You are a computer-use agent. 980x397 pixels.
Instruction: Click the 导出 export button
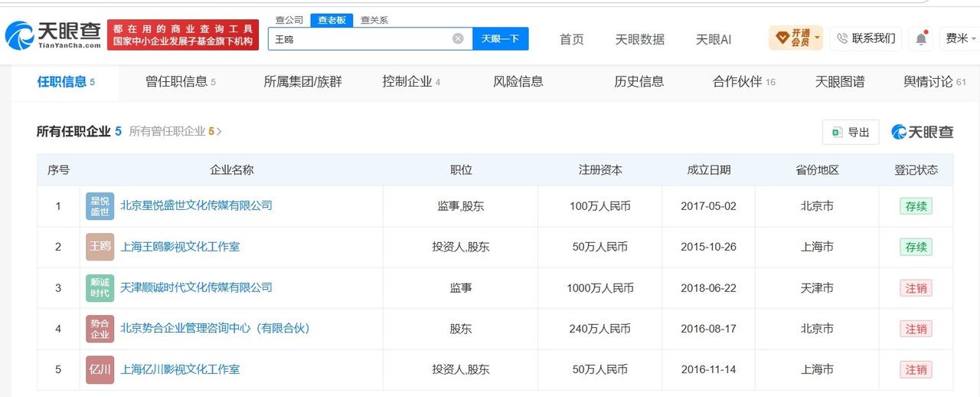[x=851, y=132]
